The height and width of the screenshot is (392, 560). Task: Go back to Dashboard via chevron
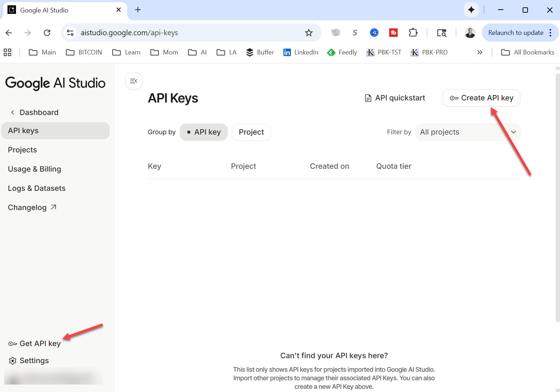(x=13, y=113)
